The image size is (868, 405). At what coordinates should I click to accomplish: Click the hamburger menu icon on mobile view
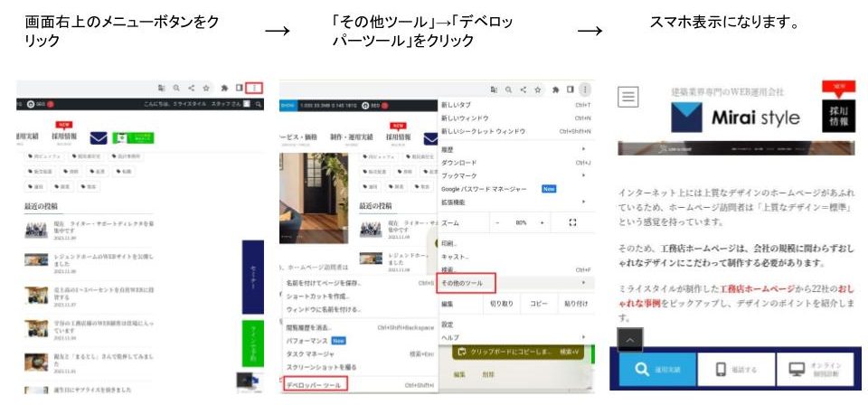pyautogui.click(x=628, y=96)
